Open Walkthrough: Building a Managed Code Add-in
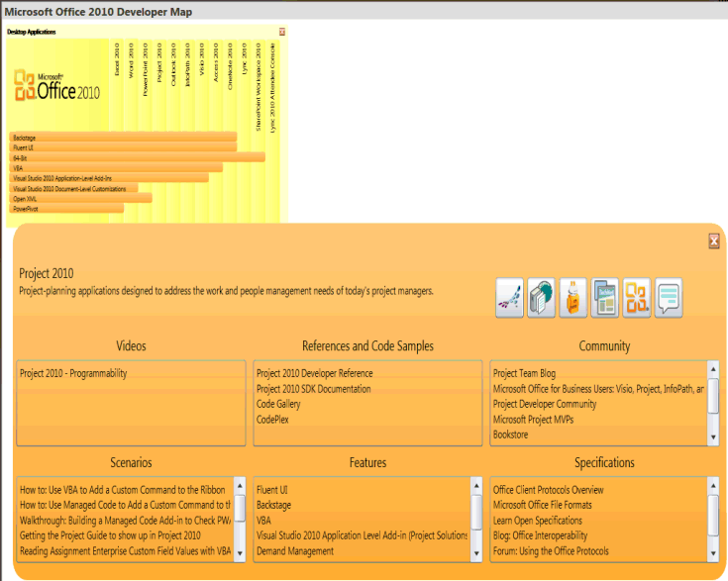The height and width of the screenshot is (581, 728). pyautogui.click(x=125, y=521)
